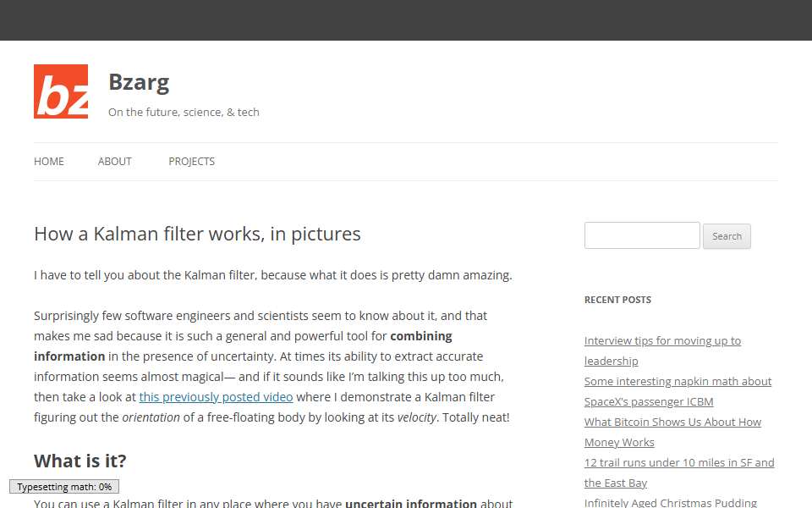Go to the HOME menu item
Viewport: 812px width, 508px height.
[49, 161]
